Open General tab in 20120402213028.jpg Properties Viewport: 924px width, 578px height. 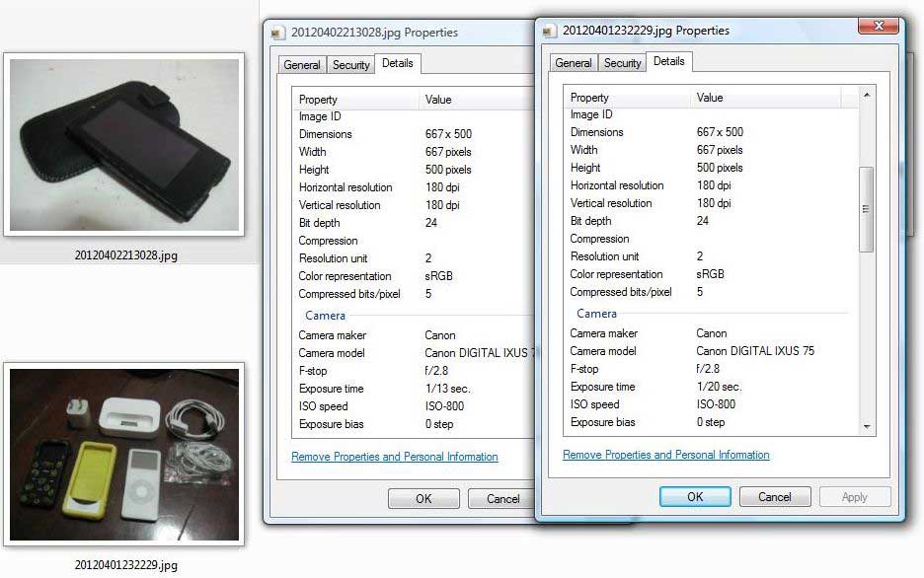point(301,65)
